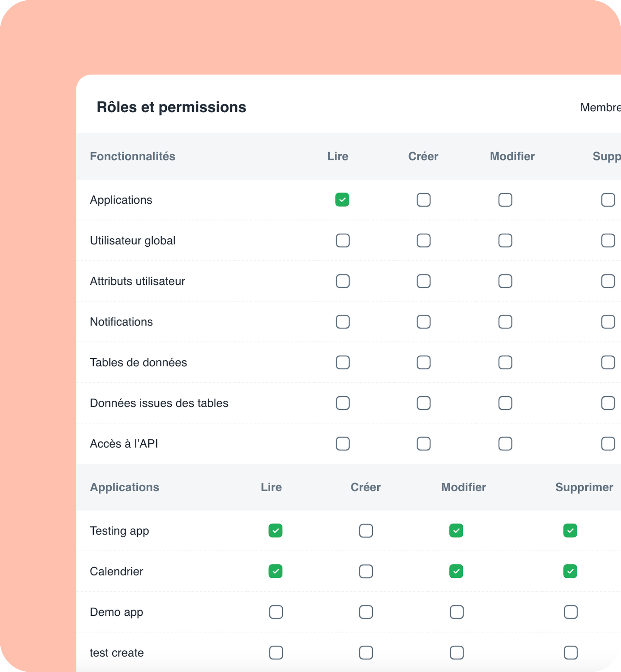The height and width of the screenshot is (672, 621).
Task: Check Créer for test create app
Action: click(x=366, y=653)
